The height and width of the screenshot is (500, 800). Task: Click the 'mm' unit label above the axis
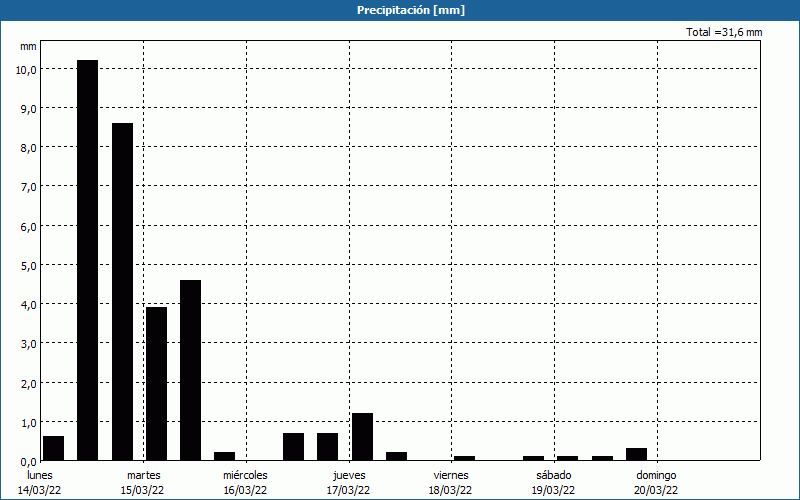click(28, 46)
